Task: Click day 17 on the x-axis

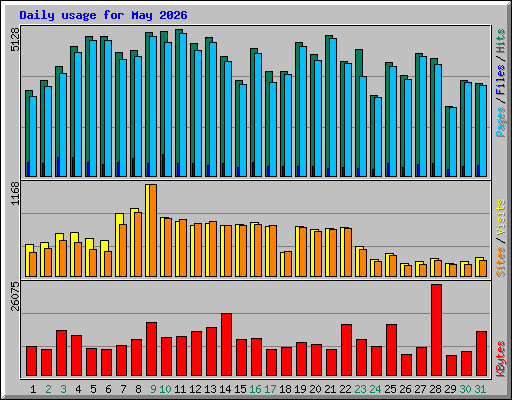Action: pos(270,389)
